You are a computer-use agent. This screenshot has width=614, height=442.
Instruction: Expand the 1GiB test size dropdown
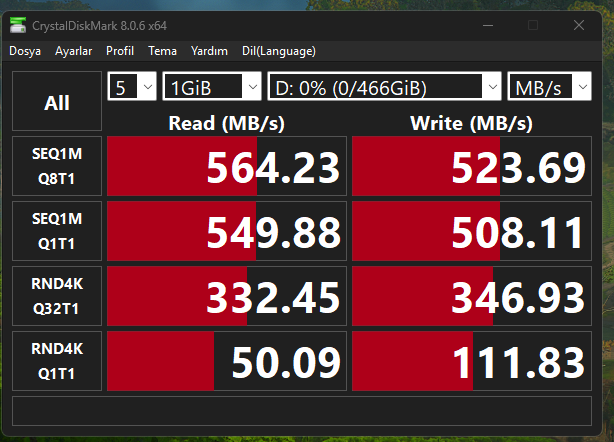coord(212,86)
